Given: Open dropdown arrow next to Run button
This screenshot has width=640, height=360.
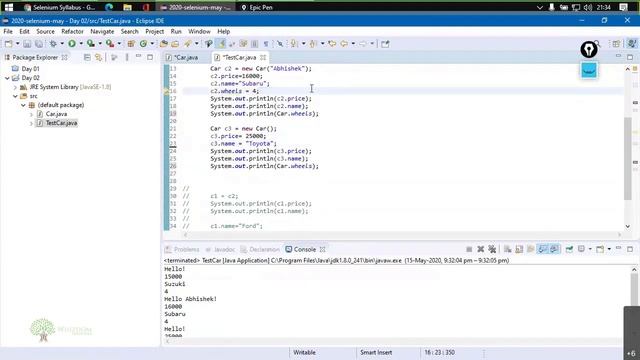Looking at the screenshot, I should (x=81, y=44).
